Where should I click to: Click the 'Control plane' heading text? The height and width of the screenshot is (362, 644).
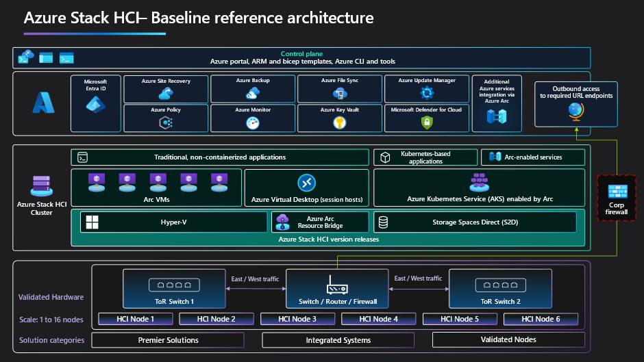301,54
